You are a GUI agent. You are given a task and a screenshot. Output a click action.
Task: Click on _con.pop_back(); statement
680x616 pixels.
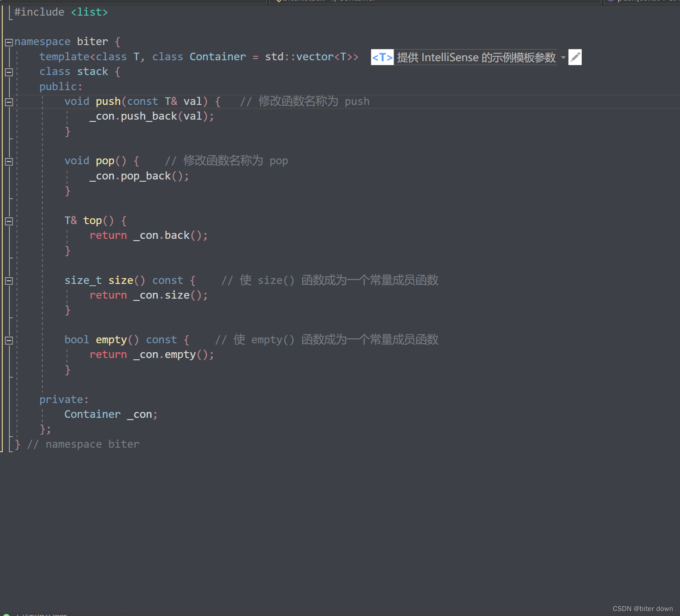pos(139,176)
